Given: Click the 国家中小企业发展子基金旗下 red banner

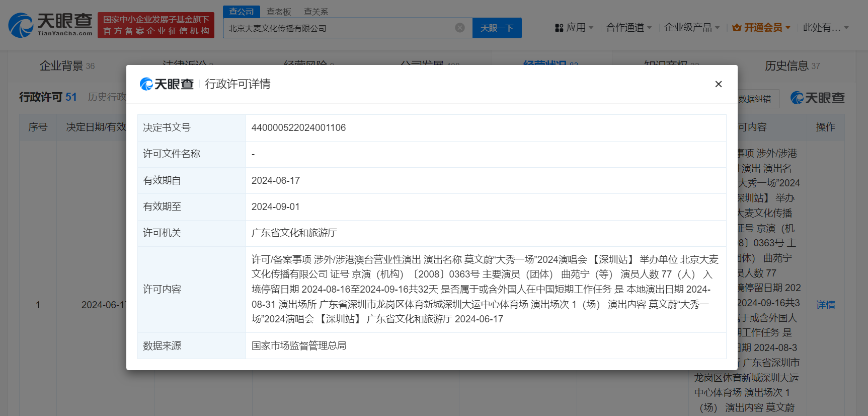Looking at the screenshot, I should tap(156, 25).
